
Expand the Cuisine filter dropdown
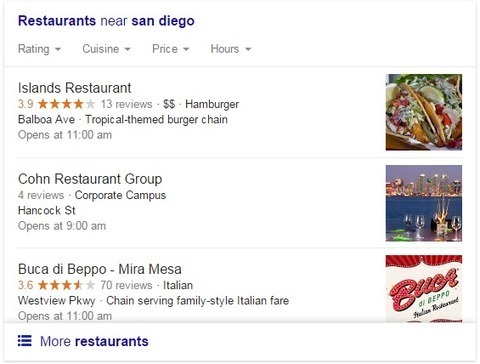pos(106,49)
